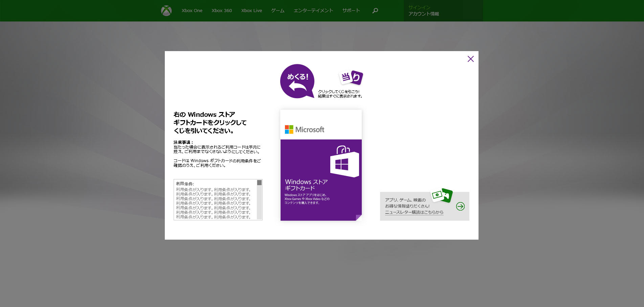Viewport: 644px width, 307px height.
Task: Click the heading 右の Windows ストア
Action: (x=204, y=114)
